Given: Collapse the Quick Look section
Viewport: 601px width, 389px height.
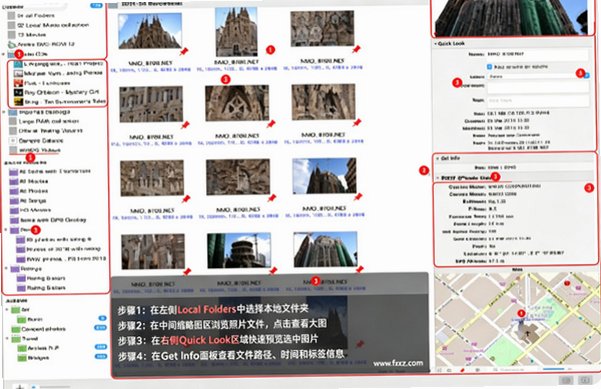Looking at the screenshot, I should 435,44.
